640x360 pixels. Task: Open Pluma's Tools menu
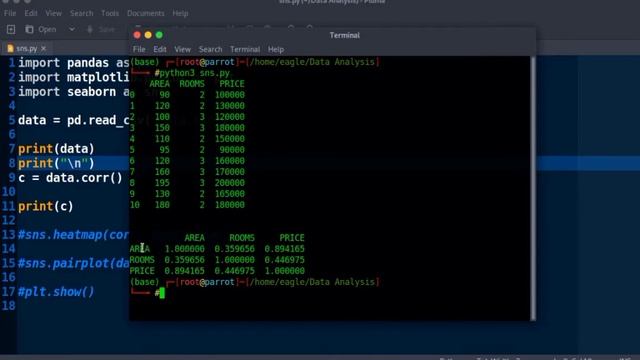[x=110, y=13]
